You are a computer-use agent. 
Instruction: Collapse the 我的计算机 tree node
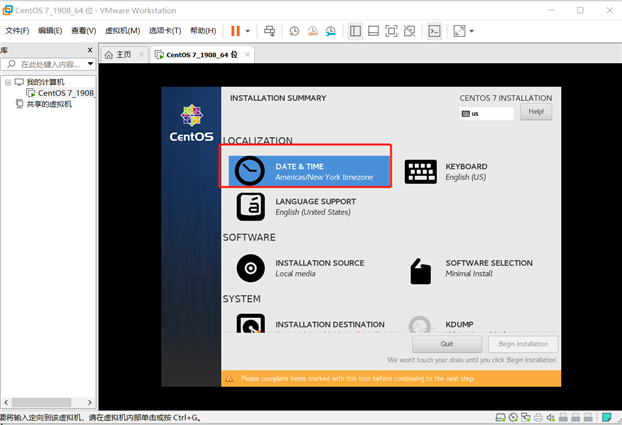(8, 82)
